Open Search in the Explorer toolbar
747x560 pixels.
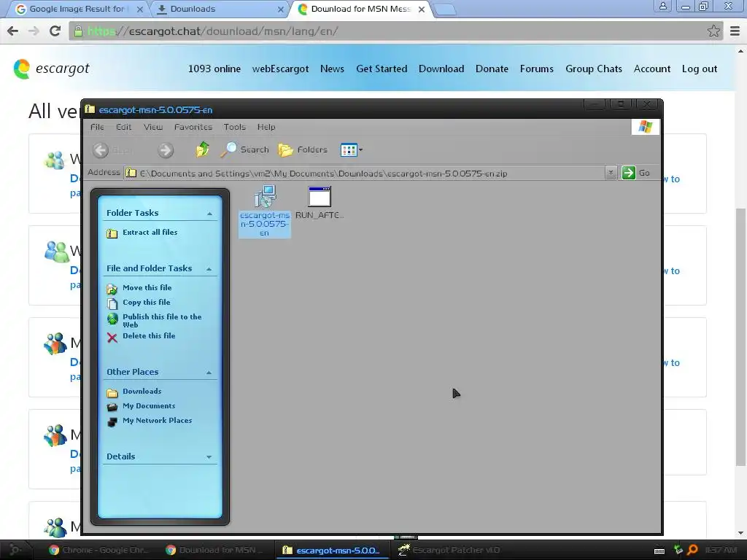[x=245, y=149]
